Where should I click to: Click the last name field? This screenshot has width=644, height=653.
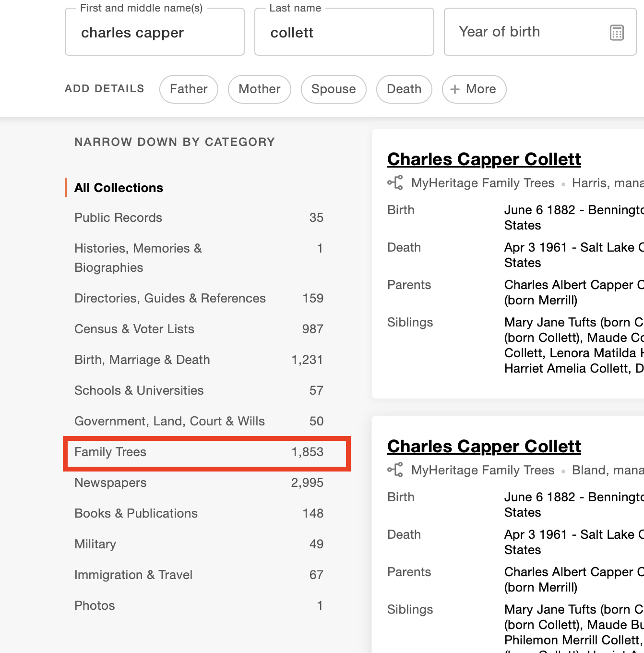[x=344, y=32]
